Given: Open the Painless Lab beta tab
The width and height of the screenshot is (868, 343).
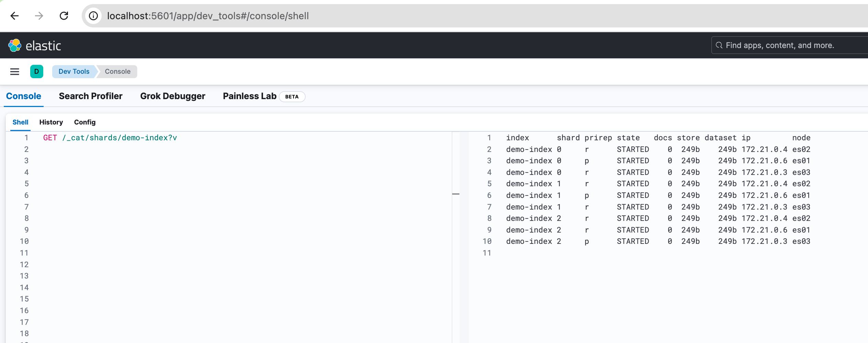Looking at the screenshot, I should tap(250, 96).
